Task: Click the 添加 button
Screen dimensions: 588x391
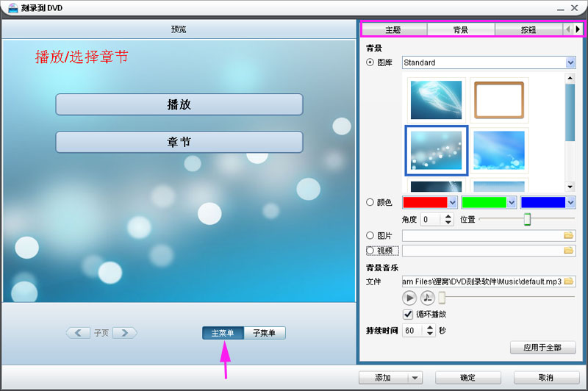Action: click(x=383, y=378)
